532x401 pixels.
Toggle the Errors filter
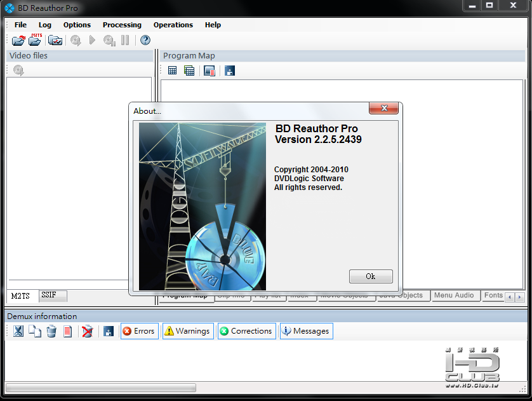tap(140, 331)
